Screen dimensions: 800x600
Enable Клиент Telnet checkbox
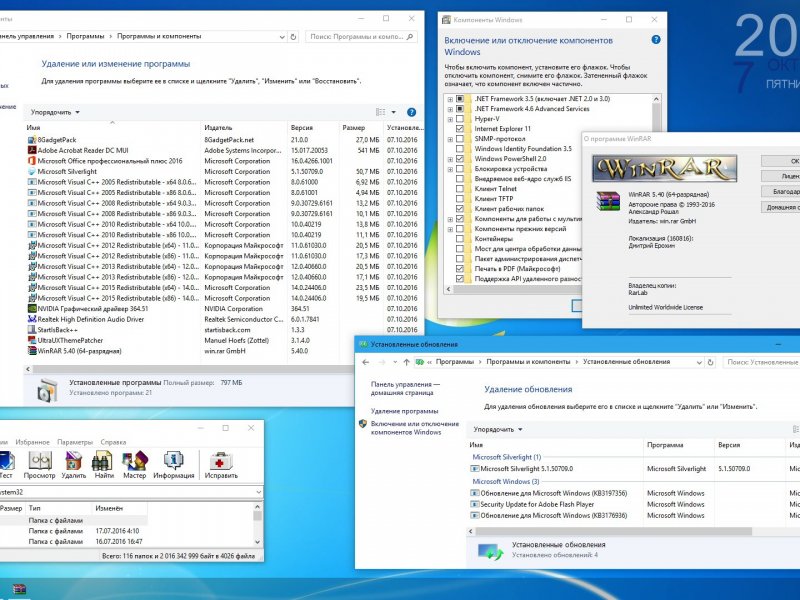(460, 189)
